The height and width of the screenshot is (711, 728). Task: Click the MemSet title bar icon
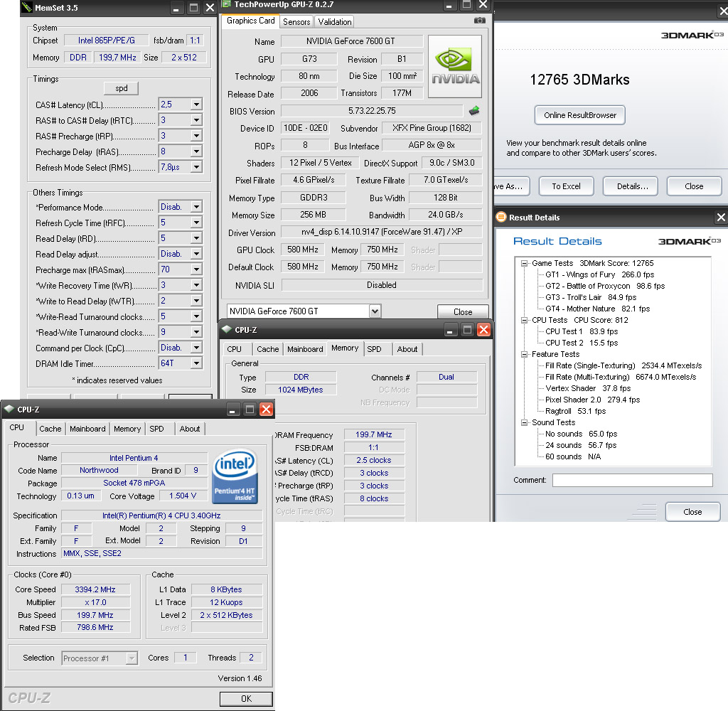point(27,7)
